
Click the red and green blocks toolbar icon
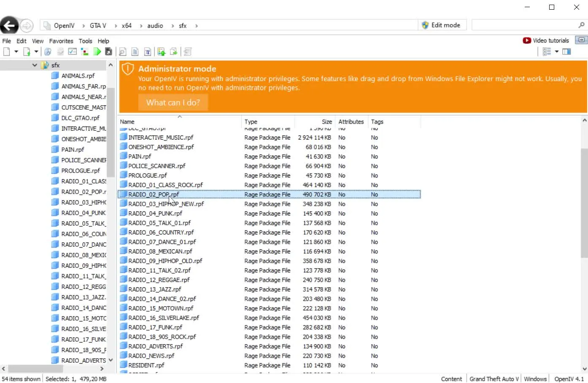[85, 51]
